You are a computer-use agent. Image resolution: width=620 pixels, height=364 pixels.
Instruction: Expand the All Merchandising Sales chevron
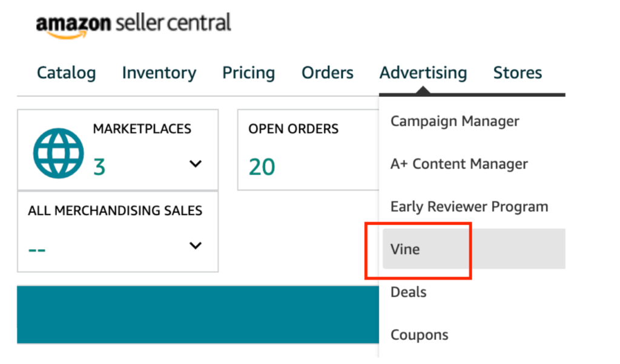pyautogui.click(x=195, y=245)
